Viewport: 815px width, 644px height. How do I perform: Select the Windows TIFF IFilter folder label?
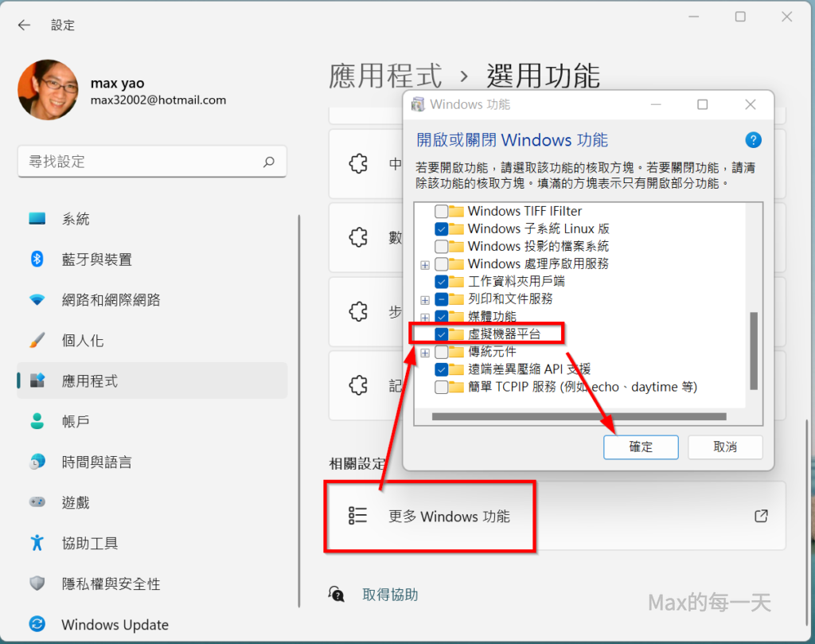point(524,211)
